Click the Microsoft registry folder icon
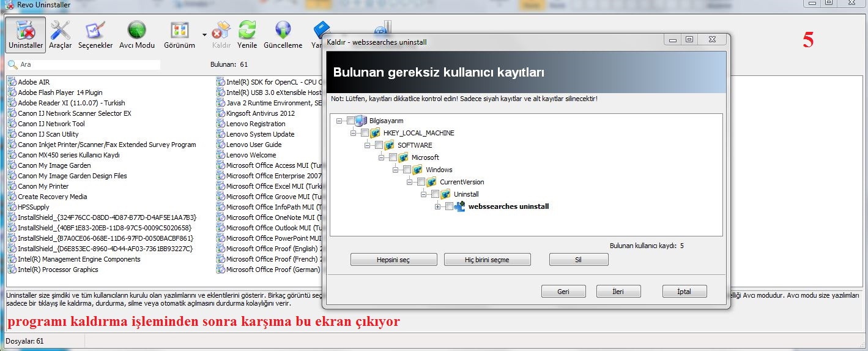The width and height of the screenshot is (868, 351). click(x=403, y=157)
